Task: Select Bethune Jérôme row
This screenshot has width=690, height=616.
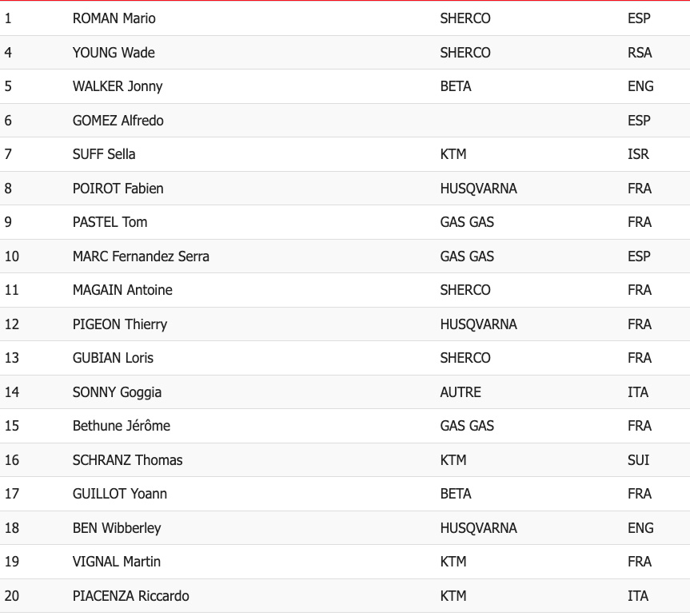Action: [345, 426]
